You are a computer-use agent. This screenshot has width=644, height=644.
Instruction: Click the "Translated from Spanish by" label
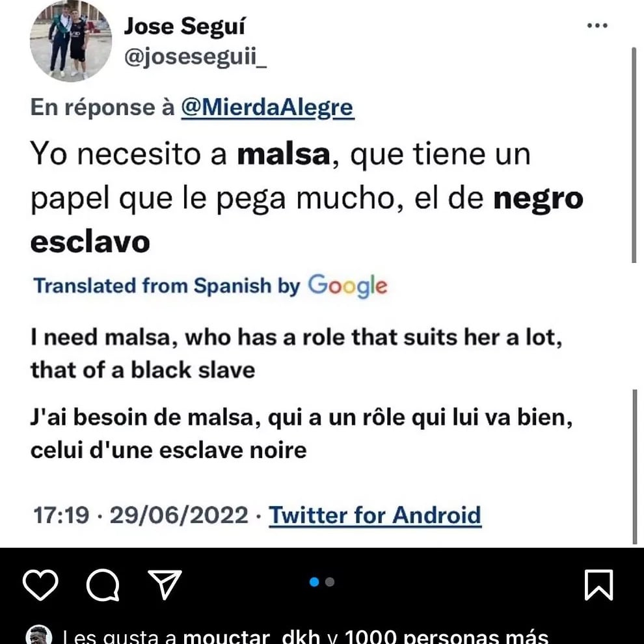[167, 286]
